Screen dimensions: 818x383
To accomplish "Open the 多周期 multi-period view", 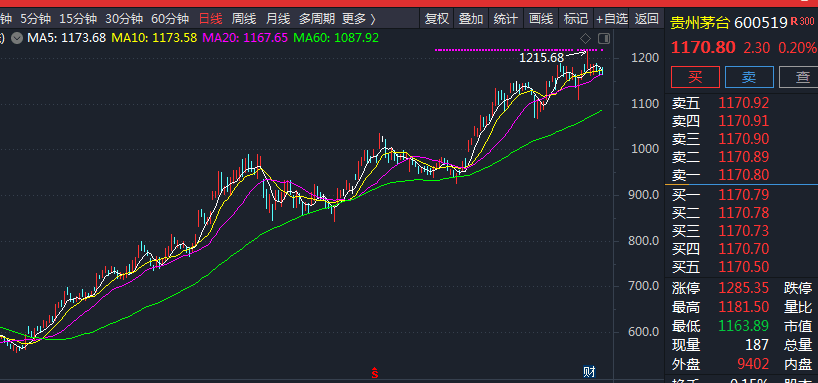I will pos(317,19).
